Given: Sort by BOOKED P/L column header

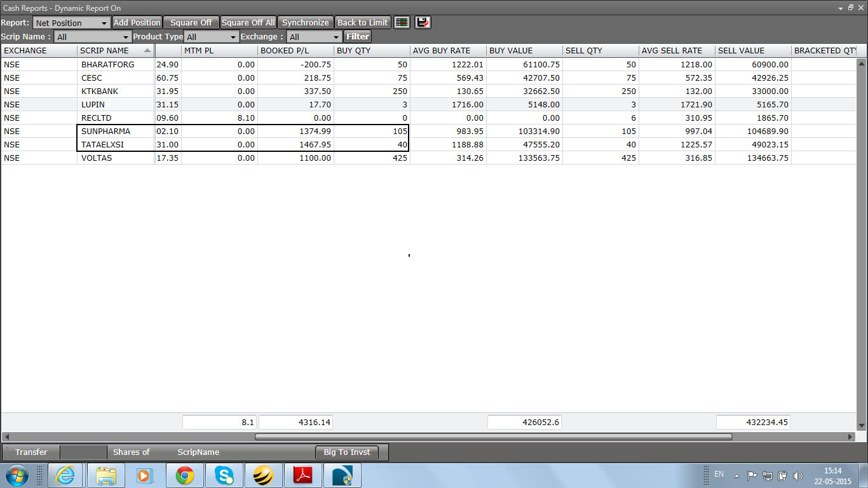Looking at the screenshot, I should pos(295,50).
